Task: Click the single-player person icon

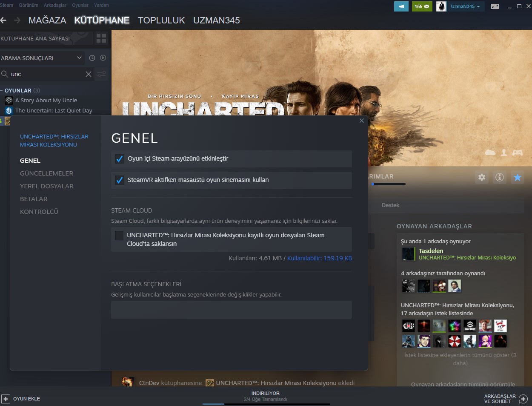Action: pos(504,153)
